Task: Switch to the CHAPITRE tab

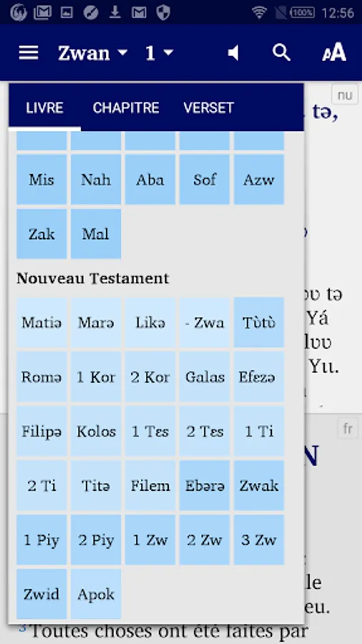Action: pos(126,108)
